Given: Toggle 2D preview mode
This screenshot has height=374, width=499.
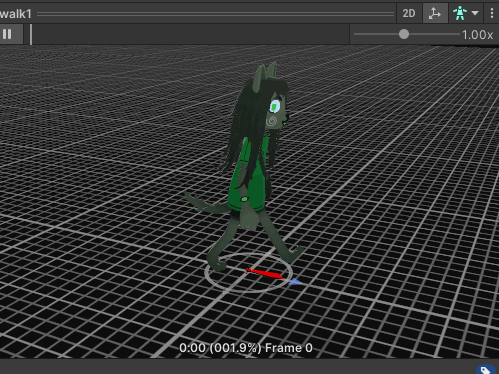Looking at the screenshot, I should 409,13.
